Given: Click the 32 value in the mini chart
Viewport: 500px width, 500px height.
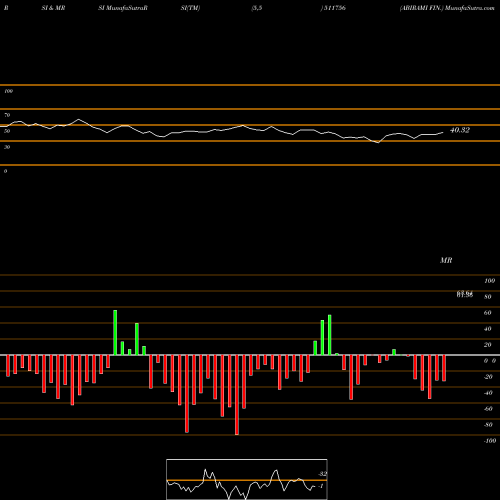Looking at the screenshot, I should point(322,474).
